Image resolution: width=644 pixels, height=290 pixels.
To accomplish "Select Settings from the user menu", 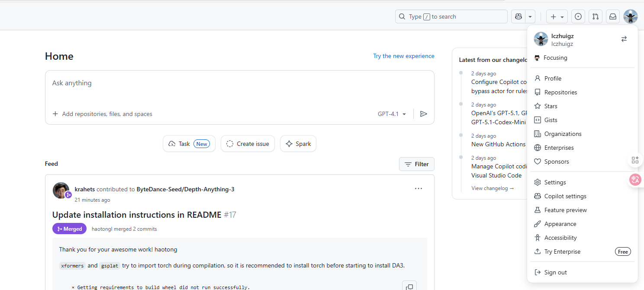I will pyautogui.click(x=555, y=182).
